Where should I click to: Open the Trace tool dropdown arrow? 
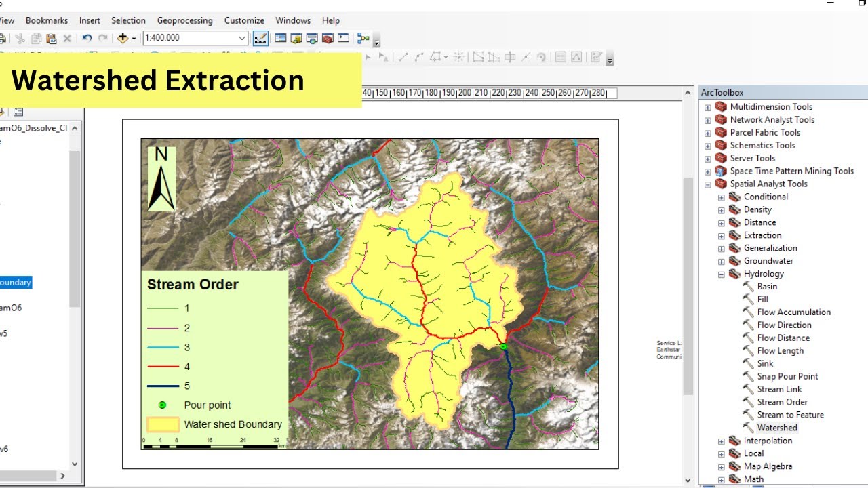pos(445,58)
